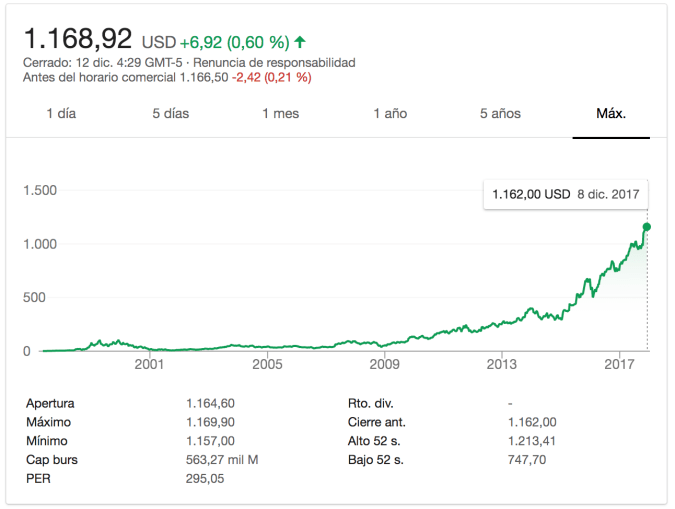Click the Mínimo value 1.157,00
Screen dimensions: 675x509
tap(210, 441)
